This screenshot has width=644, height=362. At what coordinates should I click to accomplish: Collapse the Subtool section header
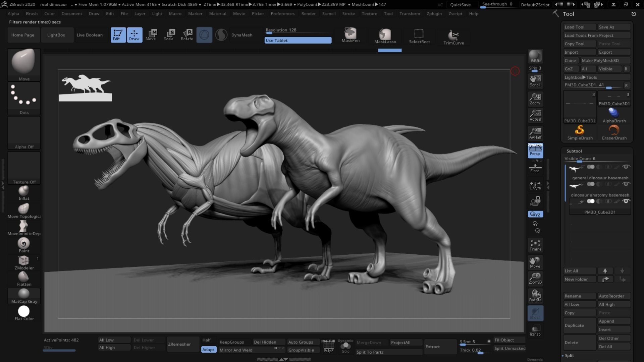[574, 151]
